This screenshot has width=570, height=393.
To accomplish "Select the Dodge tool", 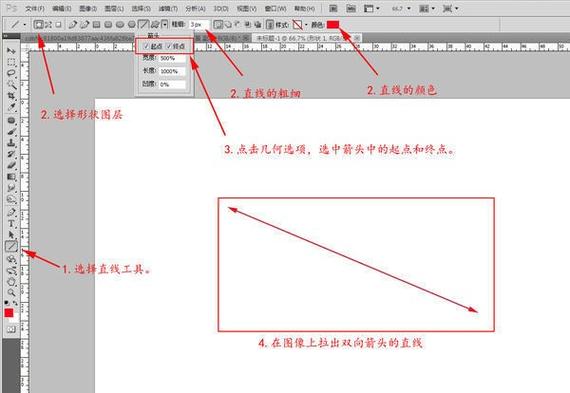I will [11, 199].
